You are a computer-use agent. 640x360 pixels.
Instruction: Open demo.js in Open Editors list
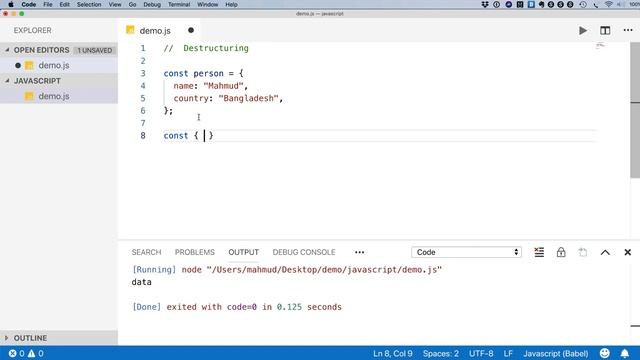[59, 65]
